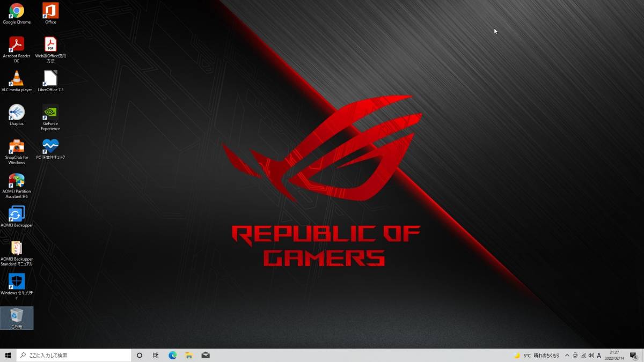Select AOMEI Backupper Standard マニュアル icon
This screenshot has height=362, width=644.
tap(17, 253)
